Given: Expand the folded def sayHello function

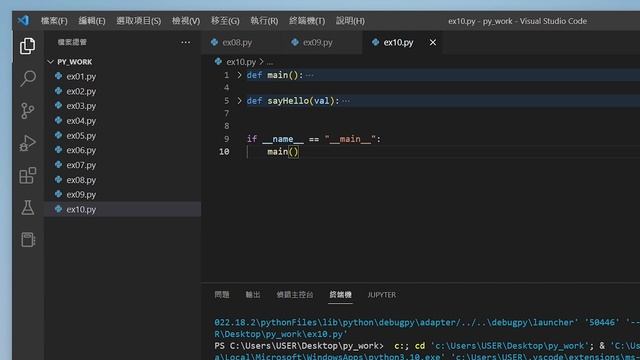Looking at the screenshot, I should pos(240,101).
